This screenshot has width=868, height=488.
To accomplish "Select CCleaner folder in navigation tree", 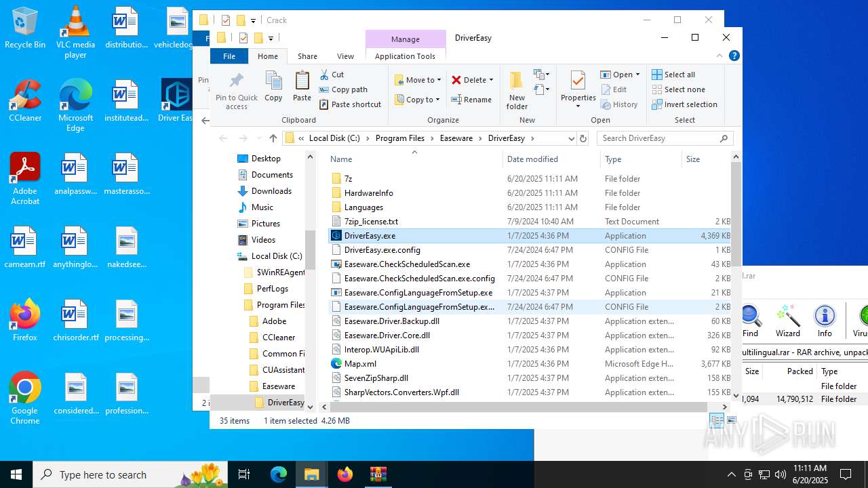I will (x=279, y=338).
